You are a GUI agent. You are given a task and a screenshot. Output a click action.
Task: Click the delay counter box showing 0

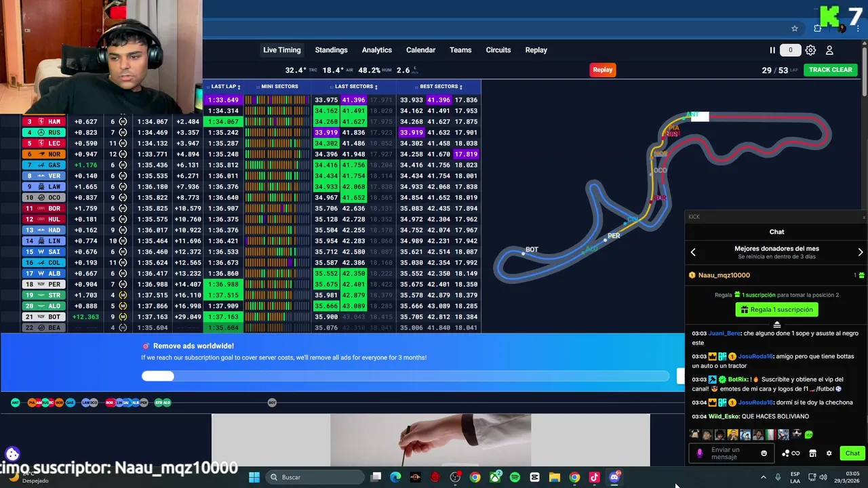(790, 50)
